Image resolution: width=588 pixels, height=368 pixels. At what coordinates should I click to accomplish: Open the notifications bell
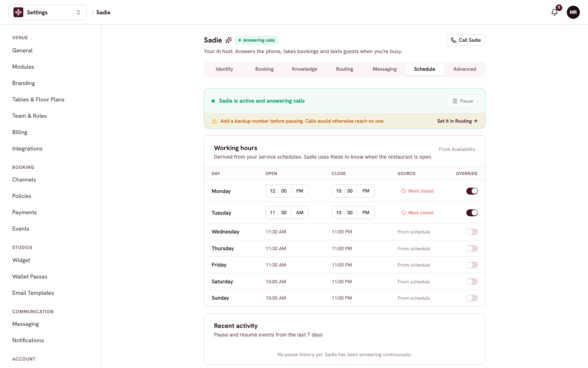tap(555, 12)
